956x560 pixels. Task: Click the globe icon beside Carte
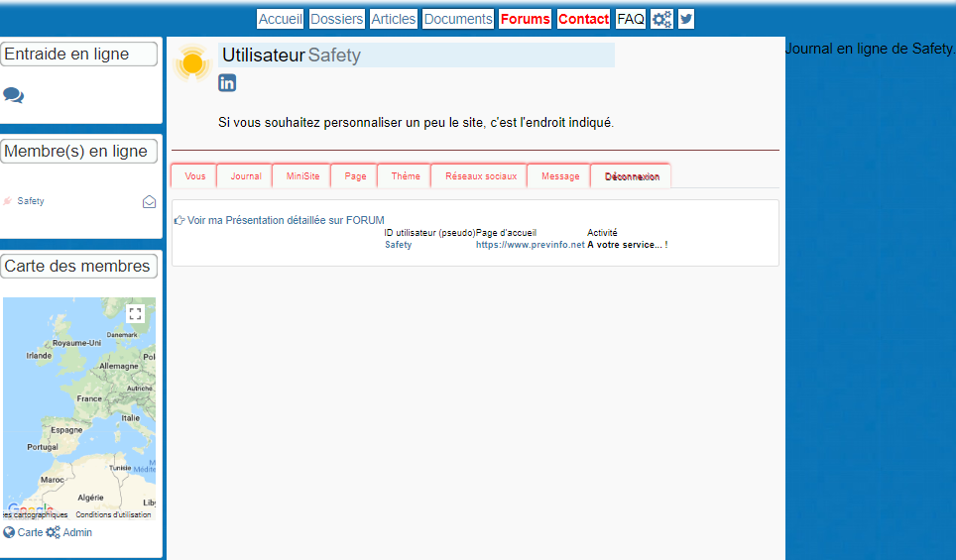pyautogui.click(x=9, y=532)
